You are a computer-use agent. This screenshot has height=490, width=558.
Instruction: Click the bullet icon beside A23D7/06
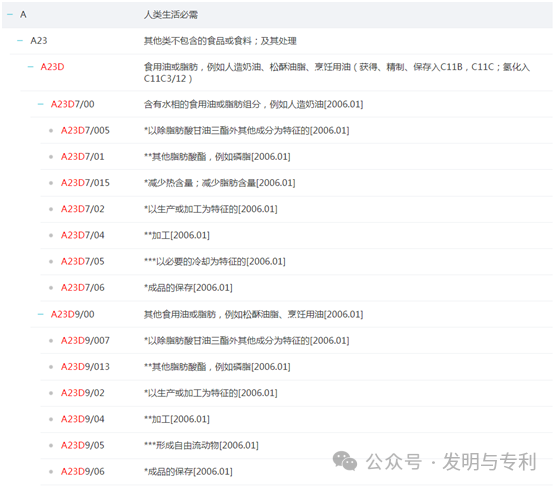(51, 288)
